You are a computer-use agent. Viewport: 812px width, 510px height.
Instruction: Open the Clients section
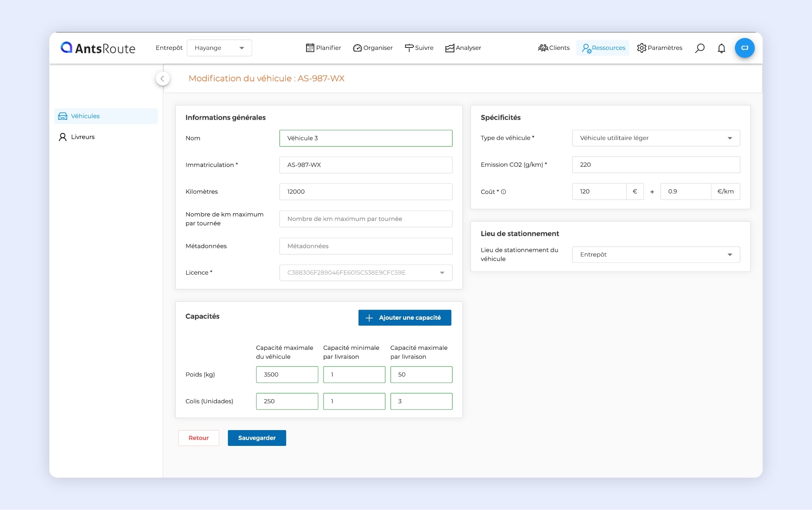[554, 48]
